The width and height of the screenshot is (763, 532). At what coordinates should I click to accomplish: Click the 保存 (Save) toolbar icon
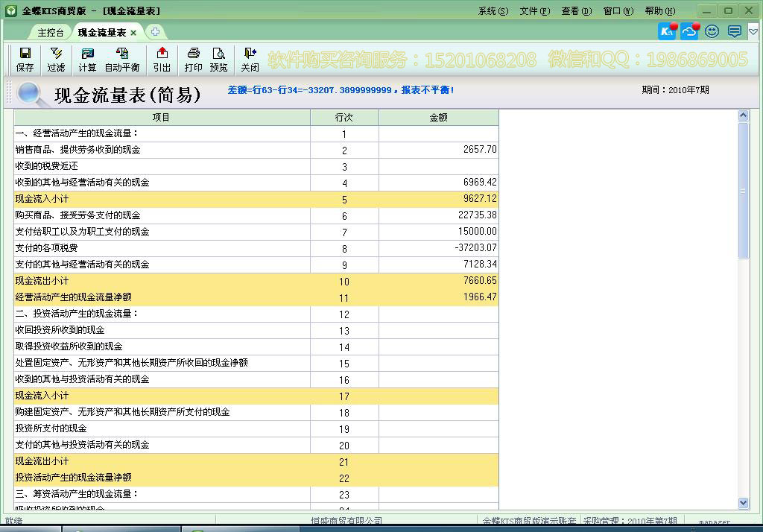25,60
